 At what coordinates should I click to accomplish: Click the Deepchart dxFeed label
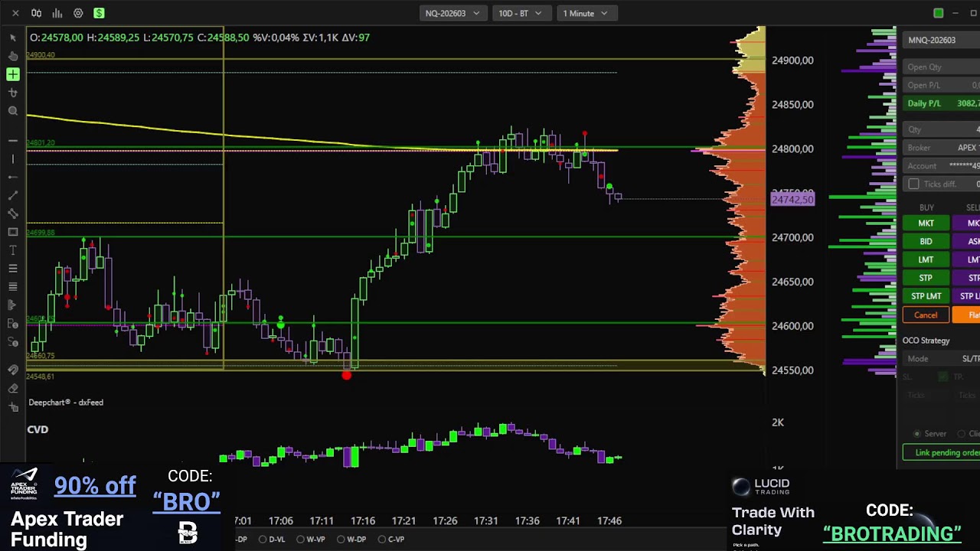click(66, 403)
